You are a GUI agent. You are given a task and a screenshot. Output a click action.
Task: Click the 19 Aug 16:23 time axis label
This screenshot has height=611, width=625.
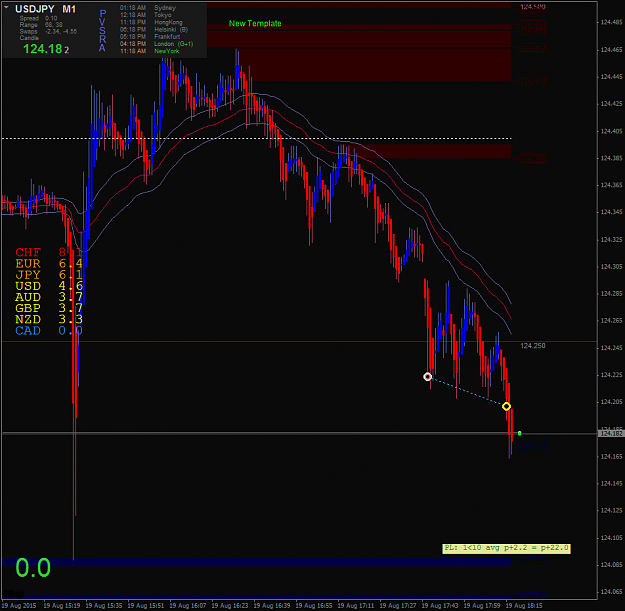click(x=230, y=606)
